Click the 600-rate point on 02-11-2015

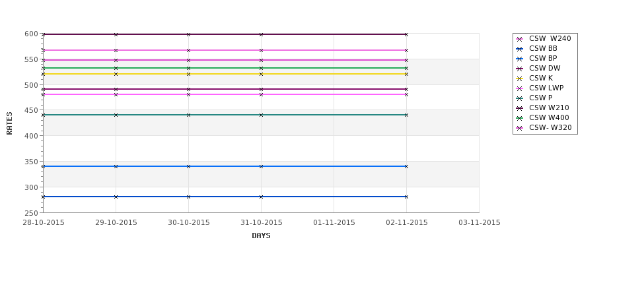(407, 34)
